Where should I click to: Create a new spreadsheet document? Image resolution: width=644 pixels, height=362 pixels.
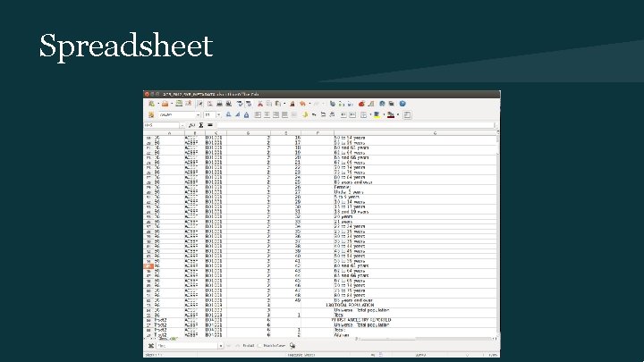click(151, 104)
